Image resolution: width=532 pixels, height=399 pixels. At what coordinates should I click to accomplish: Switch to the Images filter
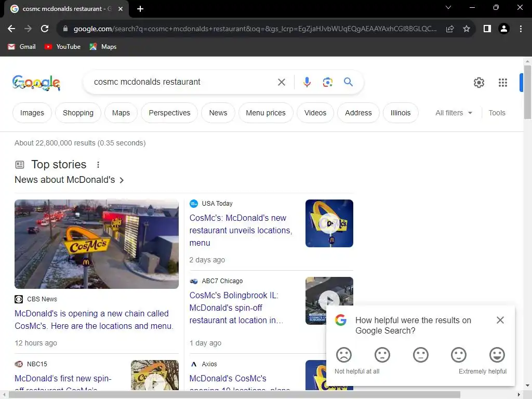32,113
